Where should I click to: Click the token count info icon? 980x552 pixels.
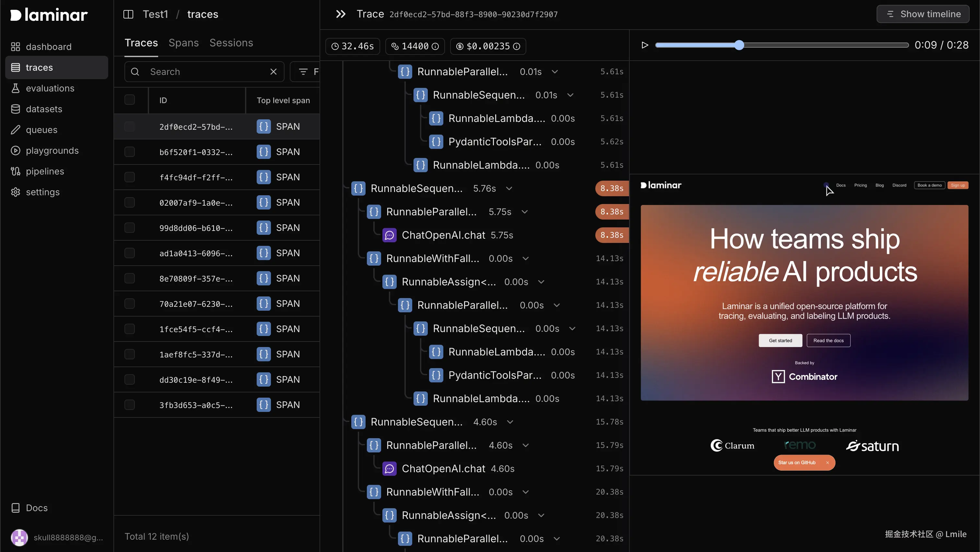pos(435,46)
